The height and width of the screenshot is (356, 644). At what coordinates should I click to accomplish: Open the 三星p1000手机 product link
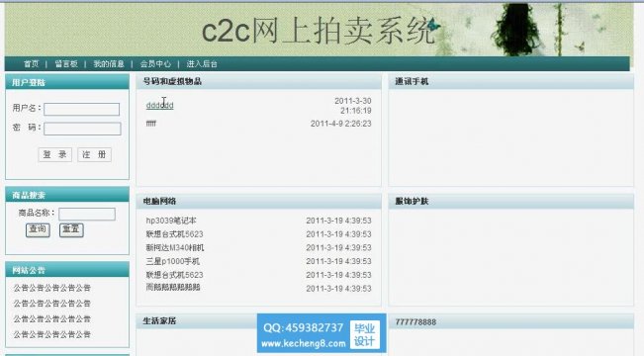pos(173,261)
